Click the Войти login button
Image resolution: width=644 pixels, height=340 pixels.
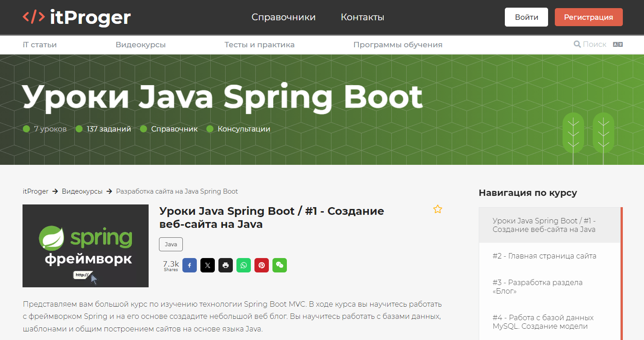click(x=526, y=17)
